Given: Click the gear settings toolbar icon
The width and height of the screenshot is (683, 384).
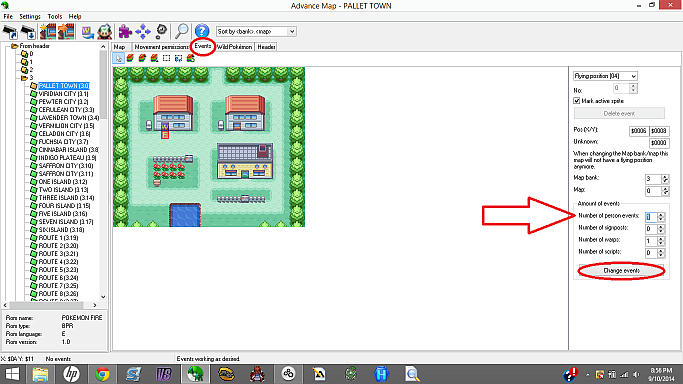Looking at the screenshot, I should (161, 31).
